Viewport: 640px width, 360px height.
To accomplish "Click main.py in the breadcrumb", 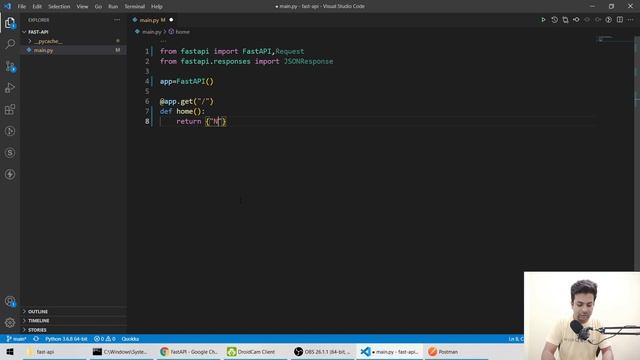I will (151, 32).
